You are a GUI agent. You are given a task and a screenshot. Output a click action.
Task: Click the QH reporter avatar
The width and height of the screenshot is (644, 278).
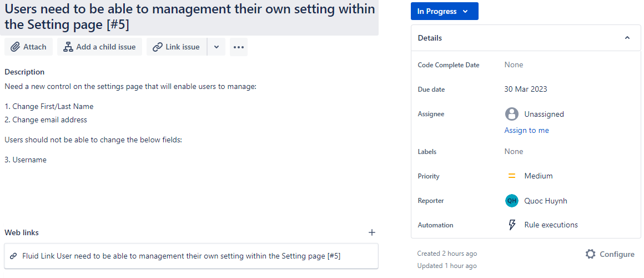click(511, 201)
